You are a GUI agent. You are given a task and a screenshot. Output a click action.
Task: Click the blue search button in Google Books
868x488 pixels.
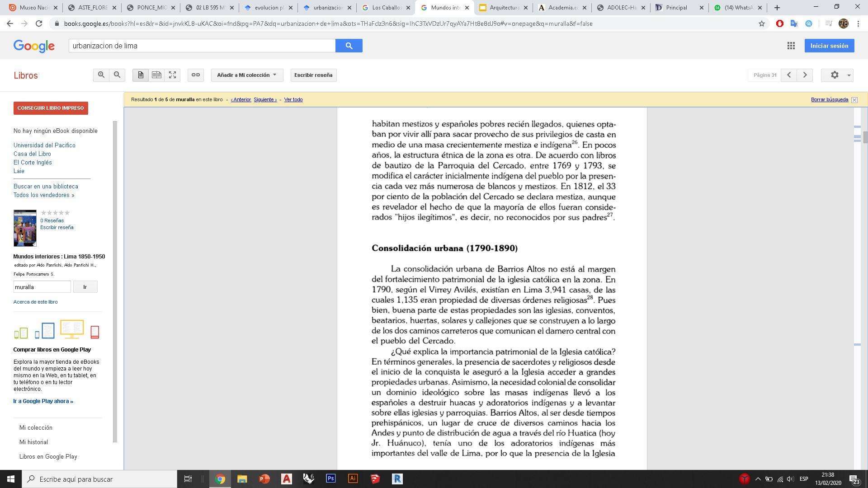click(349, 46)
